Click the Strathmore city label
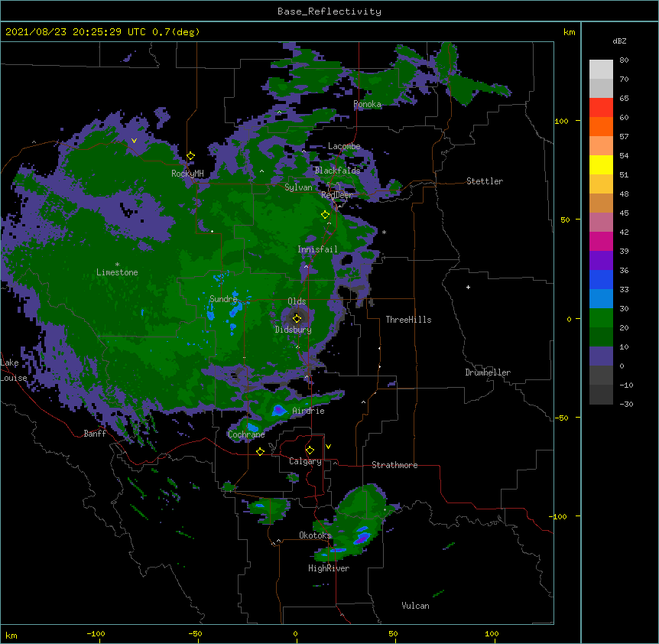 click(394, 465)
